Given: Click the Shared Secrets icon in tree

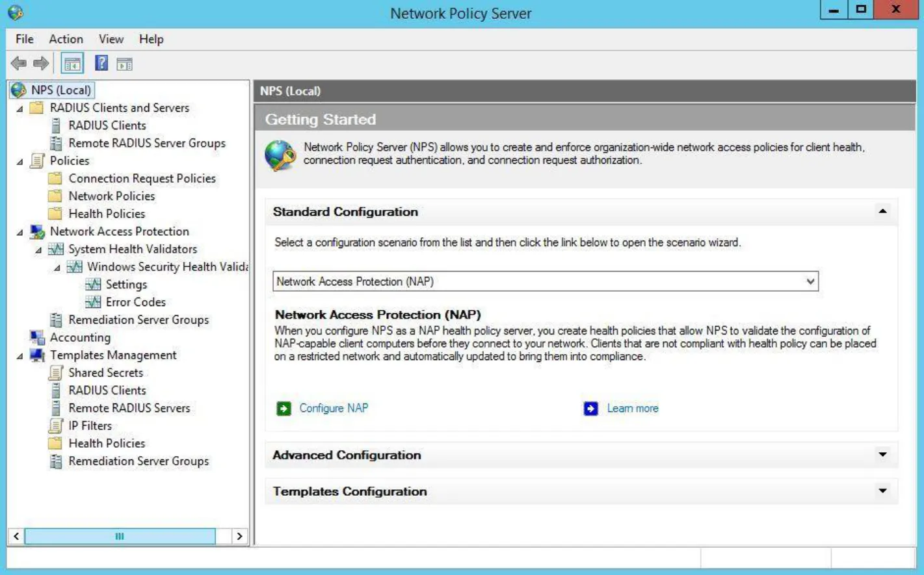Looking at the screenshot, I should 56,373.
